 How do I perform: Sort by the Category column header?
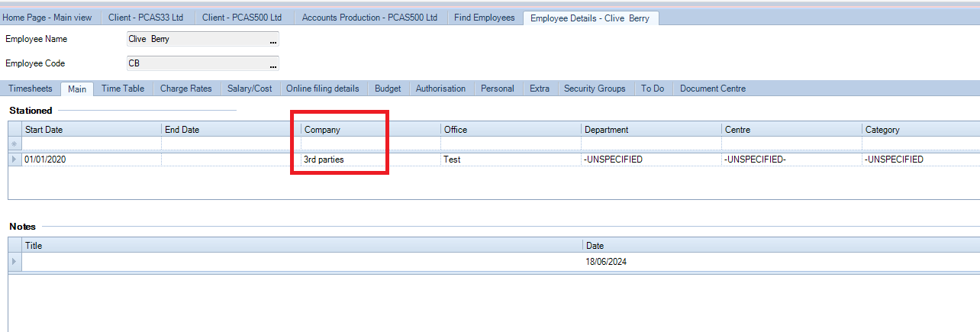click(x=921, y=130)
